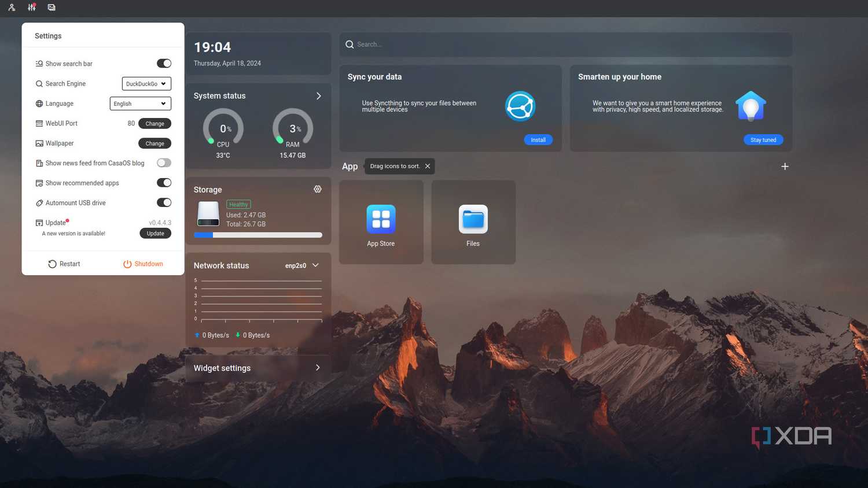Click the 'Thursday, April 18, 2024' date
Image resolution: width=868 pixels, height=488 pixels.
pos(227,64)
